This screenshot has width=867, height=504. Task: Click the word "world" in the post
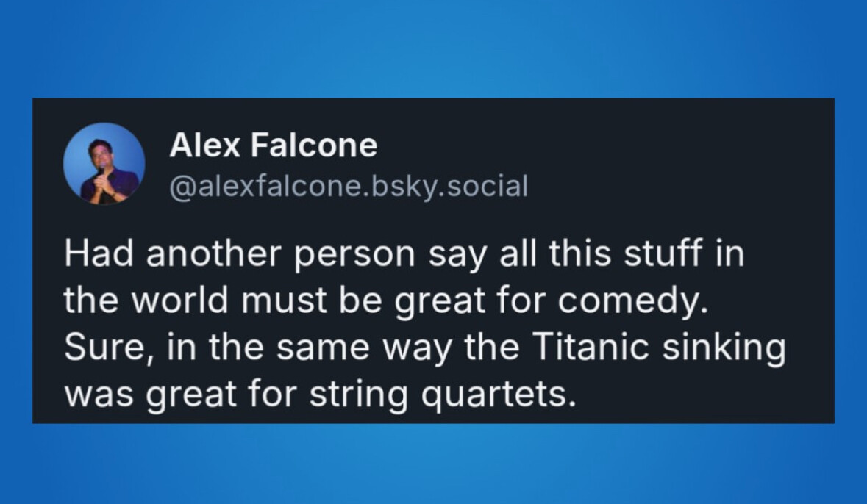click(x=179, y=300)
